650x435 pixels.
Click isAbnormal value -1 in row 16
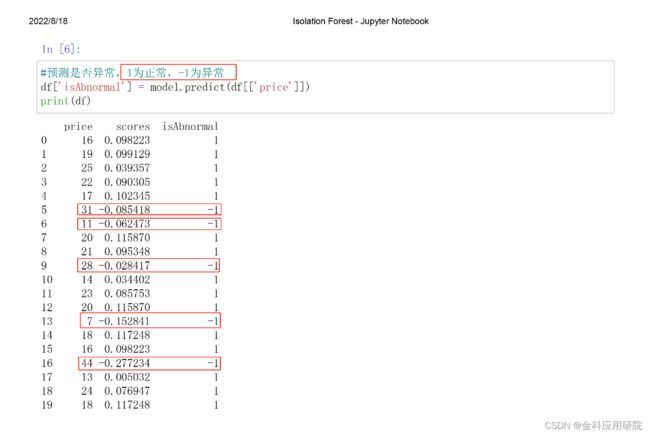click(x=213, y=363)
